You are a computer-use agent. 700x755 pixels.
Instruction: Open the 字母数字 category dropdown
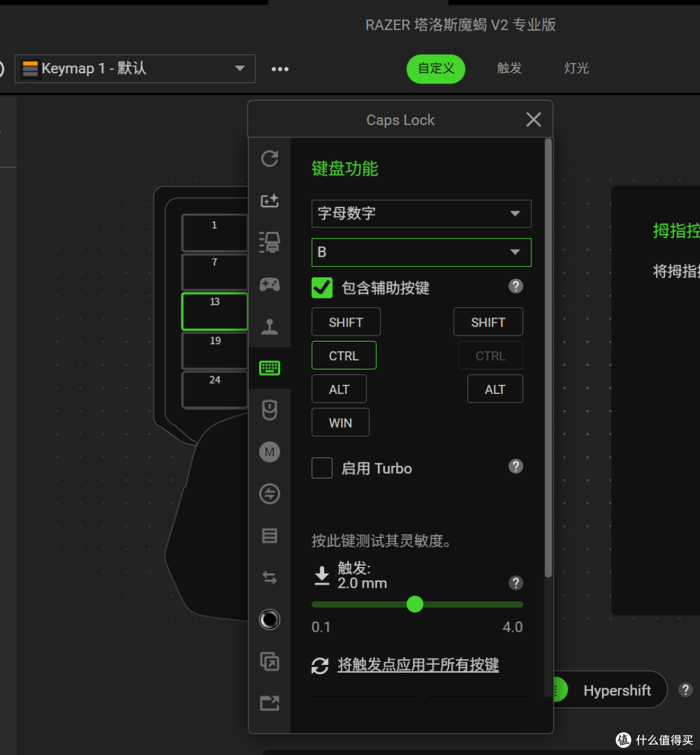421,213
